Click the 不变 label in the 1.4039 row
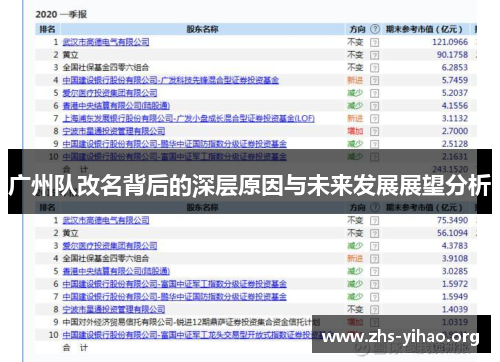500x362 pixels. click(x=355, y=309)
